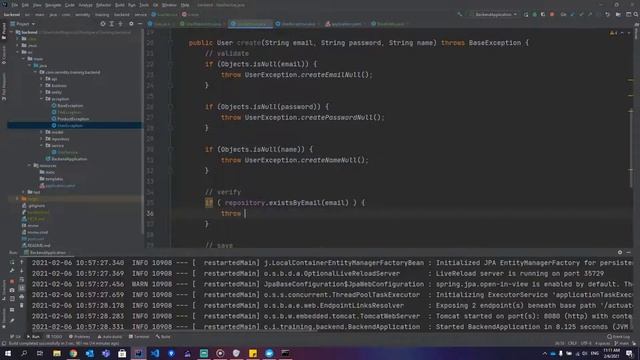
Task: Open the Build menu
Action: pyautogui.click(x=120, y=5)
